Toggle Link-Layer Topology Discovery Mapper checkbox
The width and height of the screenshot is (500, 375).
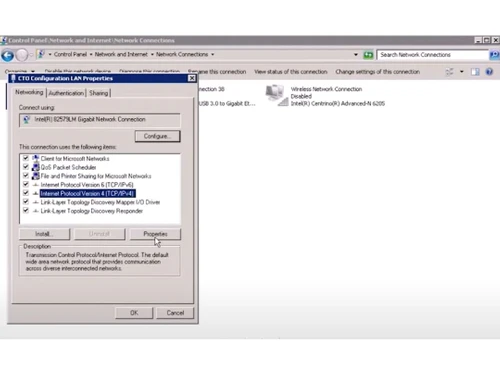[26, 202]
